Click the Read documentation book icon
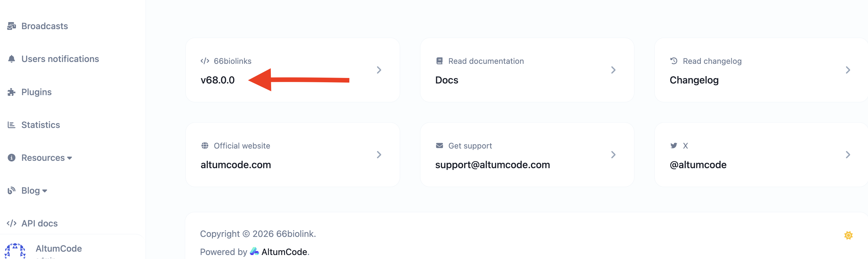868x259 pixels. 440,61
